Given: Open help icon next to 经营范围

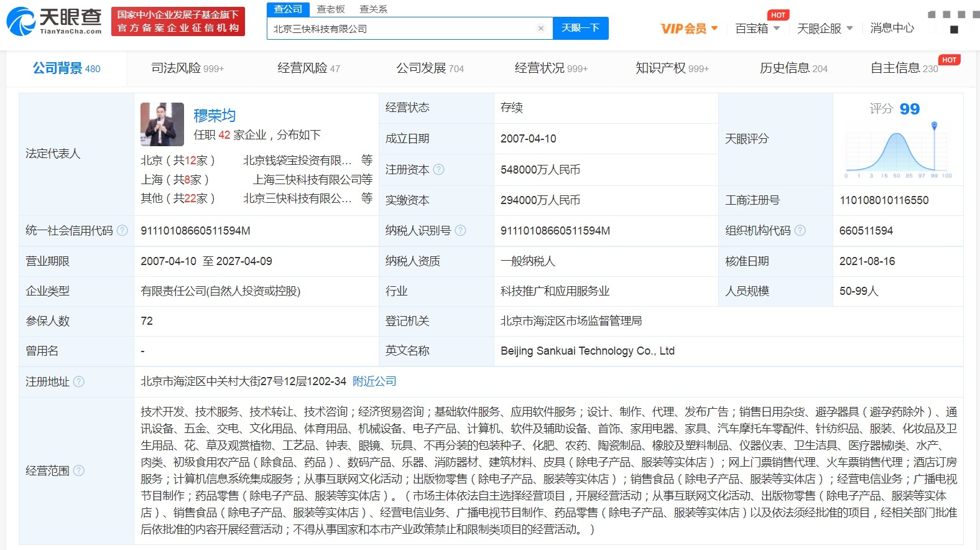Looking at the screenshot, I should tap(79, 470).
